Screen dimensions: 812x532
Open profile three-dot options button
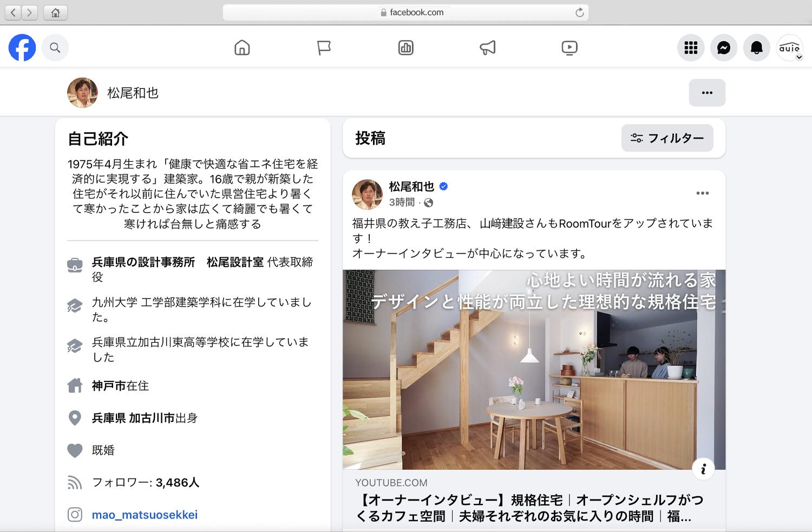(707, 93)
